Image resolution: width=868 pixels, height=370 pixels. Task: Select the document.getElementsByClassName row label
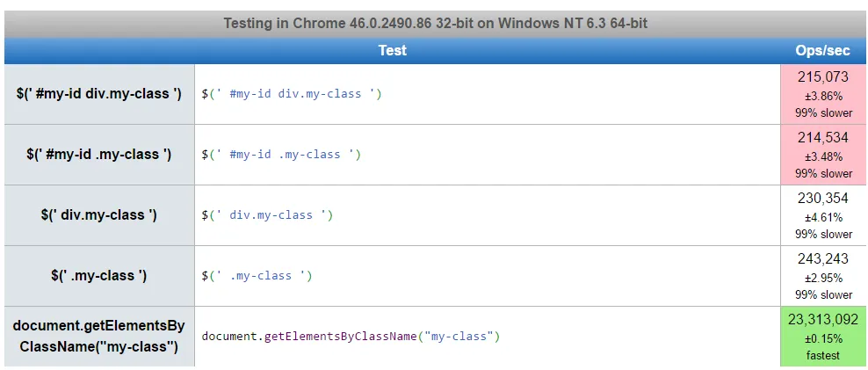coord(98,336)
